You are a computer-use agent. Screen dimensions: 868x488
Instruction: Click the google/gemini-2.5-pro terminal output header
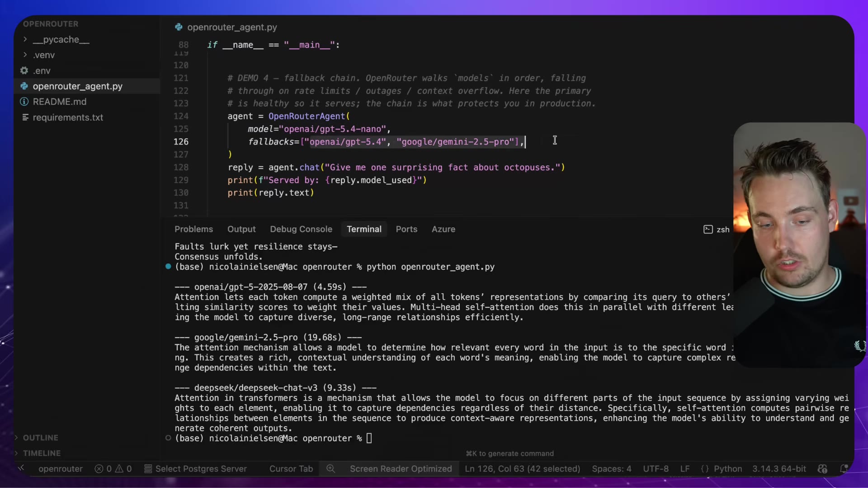click(268, 338)
